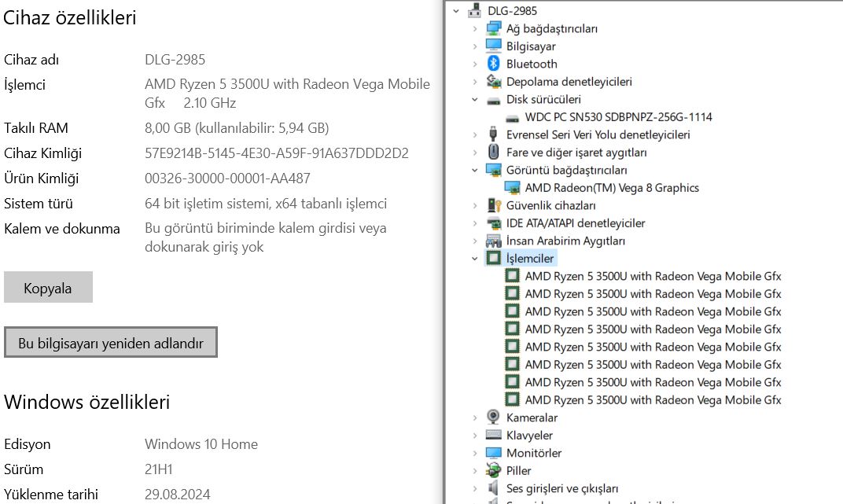
Task: Select the Görüntü bağdaştırıcıları display icon
Action: click(x=494, y=170)
